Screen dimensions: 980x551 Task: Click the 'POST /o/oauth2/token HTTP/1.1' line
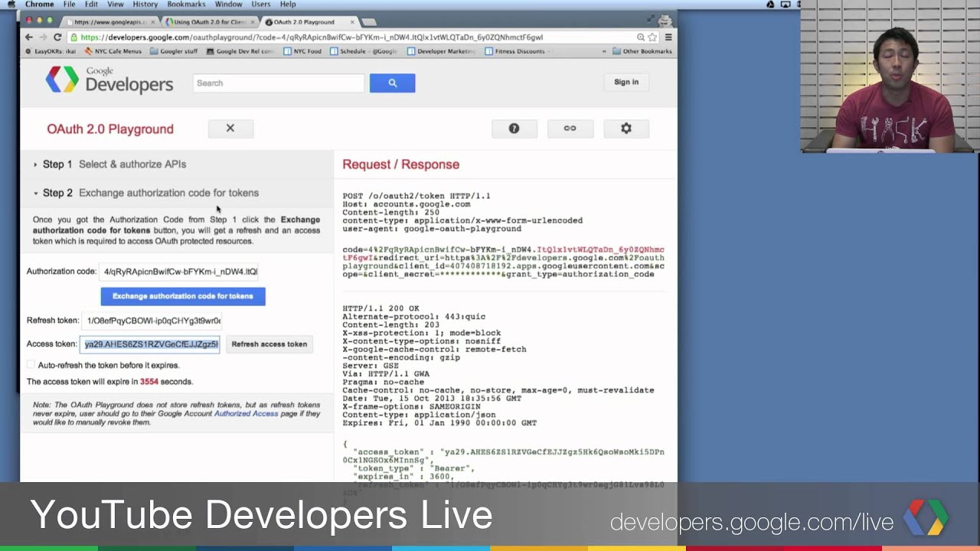tap(416, 196)
